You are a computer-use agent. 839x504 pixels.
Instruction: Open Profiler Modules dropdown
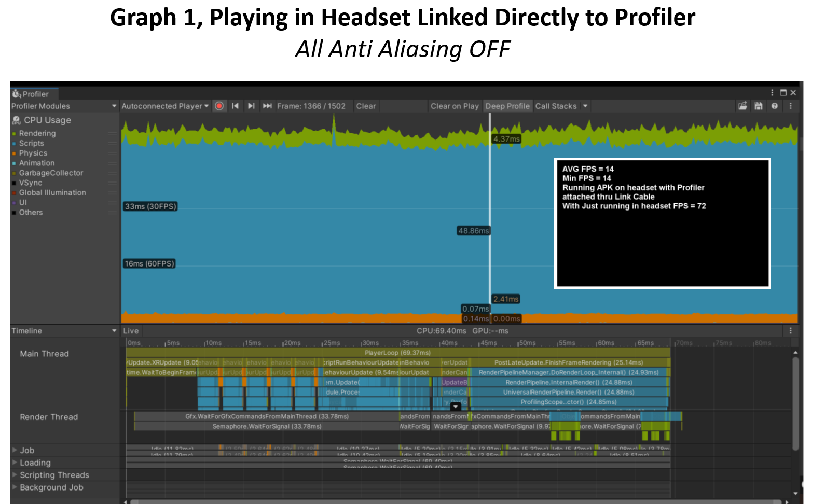click(64, 106)
